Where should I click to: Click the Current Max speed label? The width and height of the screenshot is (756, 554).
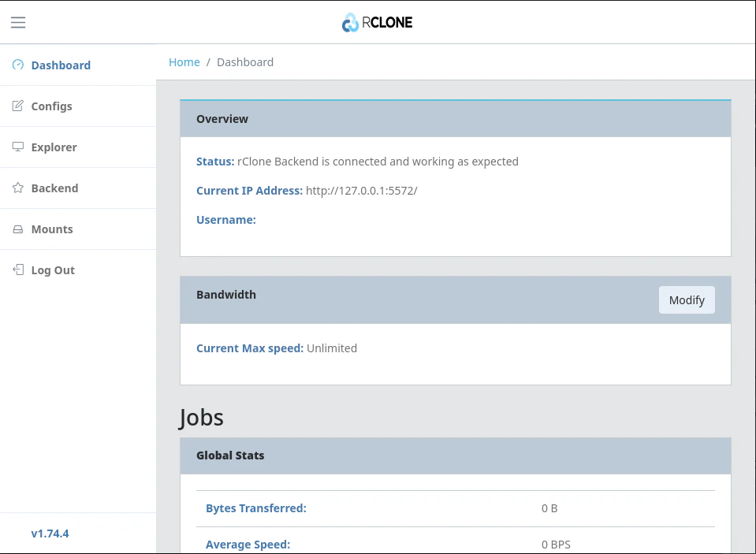[250, 348]
